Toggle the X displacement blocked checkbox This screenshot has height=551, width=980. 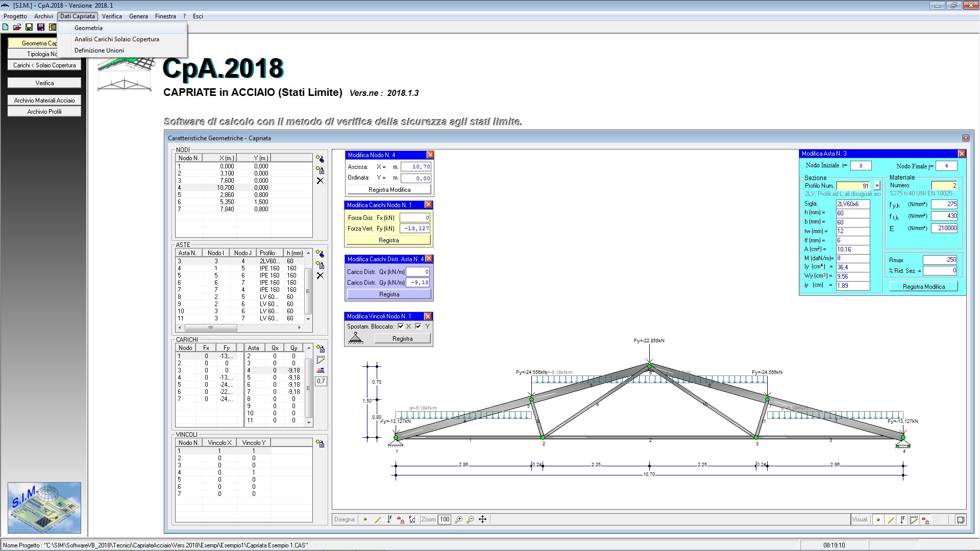click(401, 327)
